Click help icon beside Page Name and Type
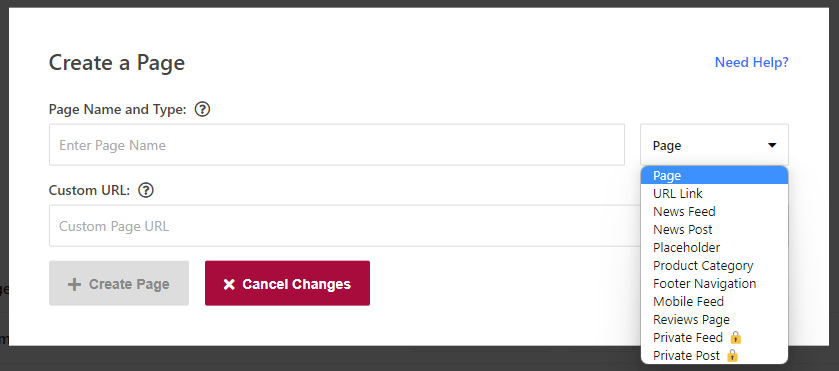839x371 pixels. [202, 110]
